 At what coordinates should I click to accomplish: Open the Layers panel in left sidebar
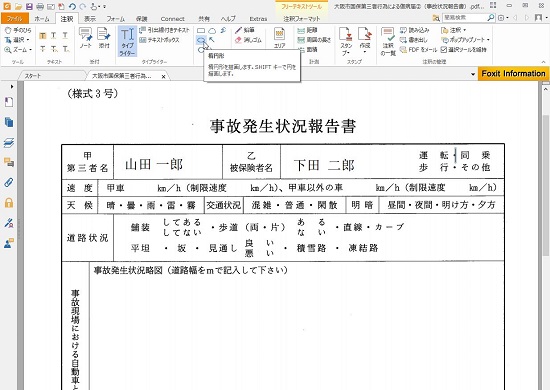[9, 142]
